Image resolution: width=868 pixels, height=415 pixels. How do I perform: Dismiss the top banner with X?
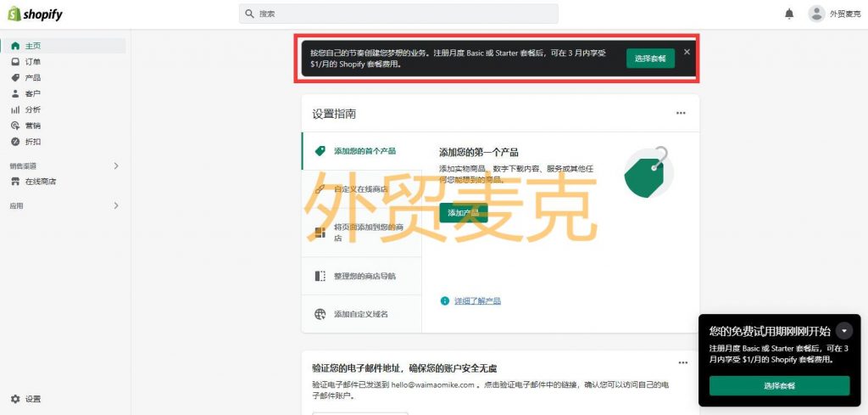tap(687, 52)
